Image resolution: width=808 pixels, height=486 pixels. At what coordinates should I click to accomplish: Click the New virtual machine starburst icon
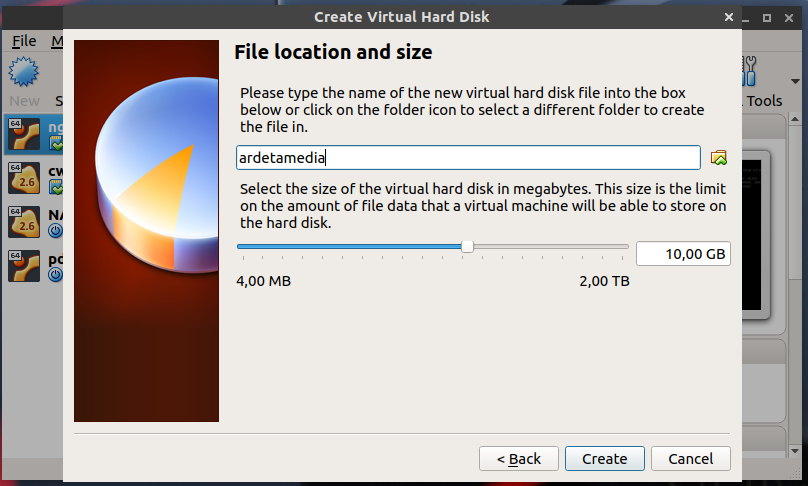[24, 73]
